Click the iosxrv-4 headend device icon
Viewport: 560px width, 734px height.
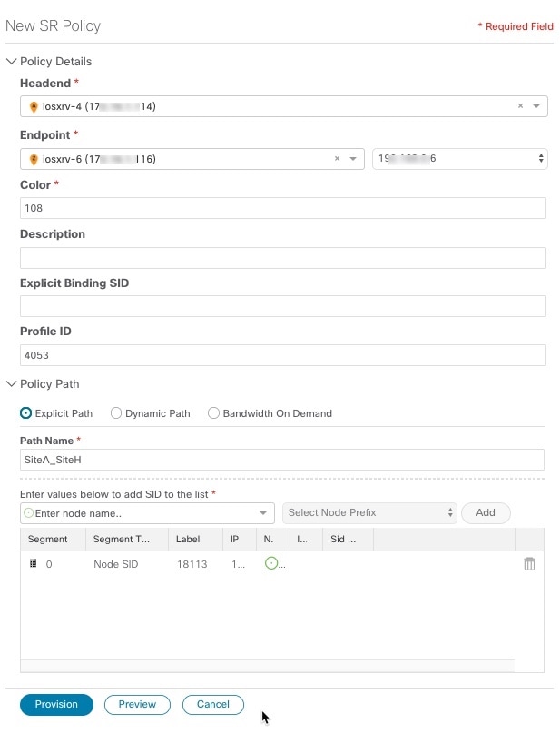(x=34, y=107)
